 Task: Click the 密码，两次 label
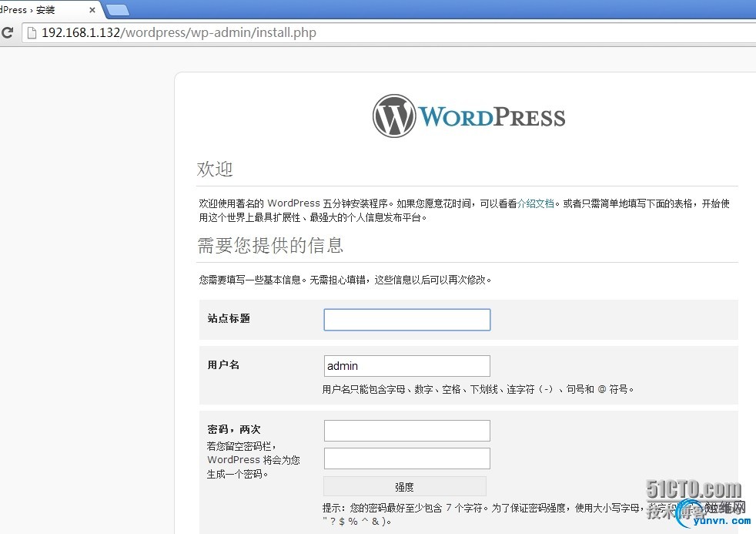234,429
